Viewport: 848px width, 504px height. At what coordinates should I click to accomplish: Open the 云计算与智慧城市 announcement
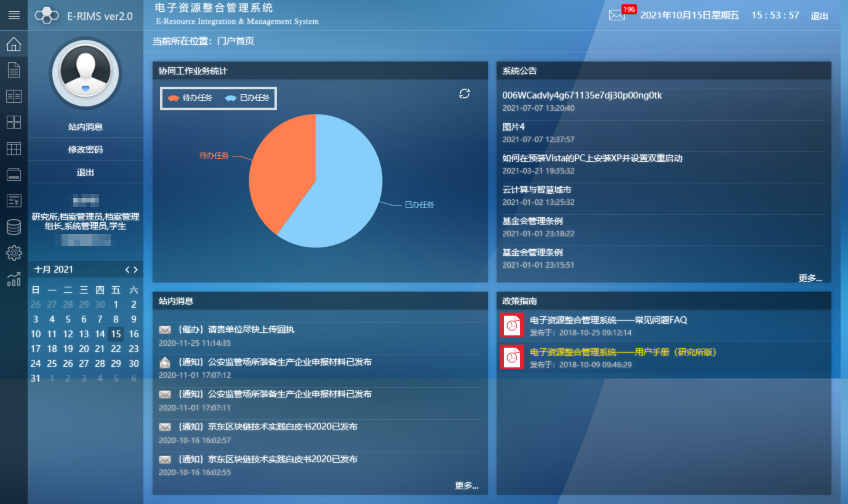pyautogui.click(x=537, y=190)
